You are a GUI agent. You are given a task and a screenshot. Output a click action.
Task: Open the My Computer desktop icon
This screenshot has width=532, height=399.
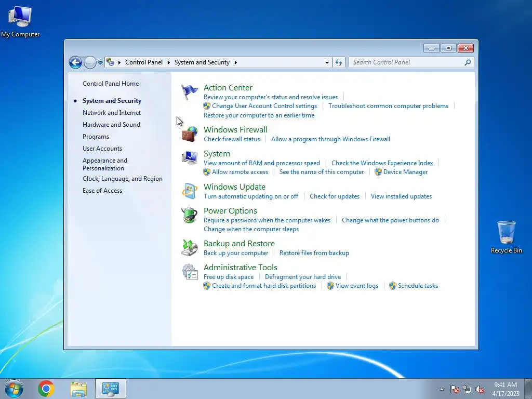click(x=20, y=21)
